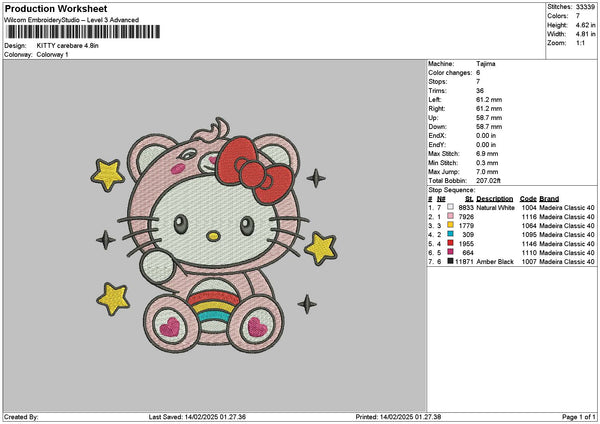Click the Hello Kitty embroidery design preview
Screen dimensions: 600x424
click(x=214, y=235)
